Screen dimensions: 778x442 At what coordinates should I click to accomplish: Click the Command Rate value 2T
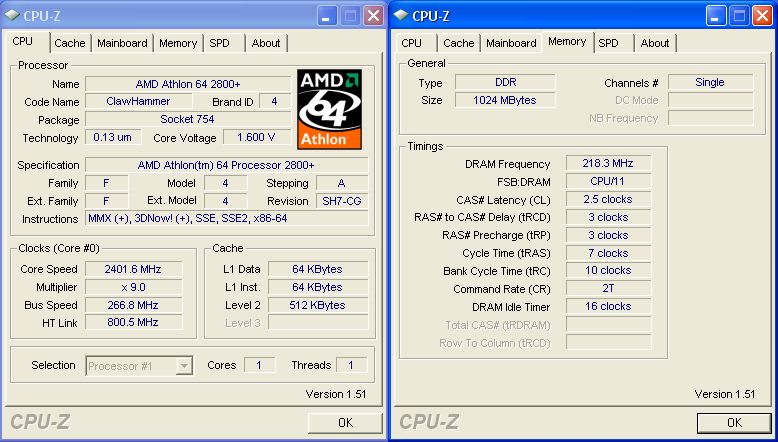pyautogui.click(x=608, y=288)
